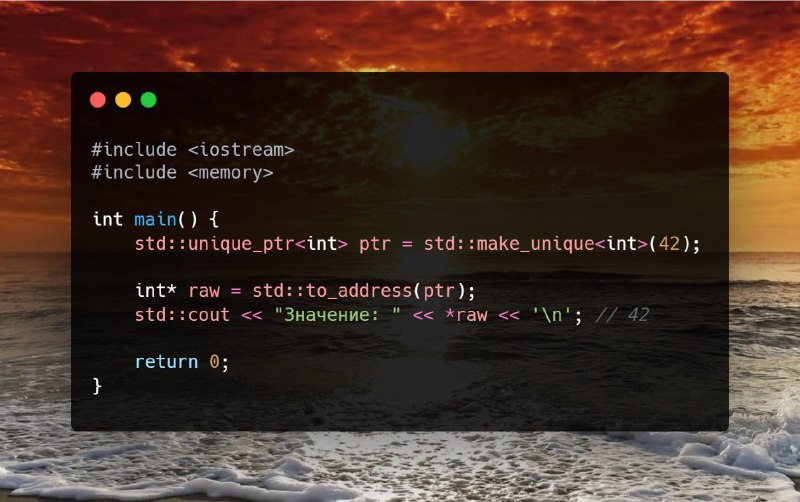Click the '\n' character literal

click(x=552, y=315)
